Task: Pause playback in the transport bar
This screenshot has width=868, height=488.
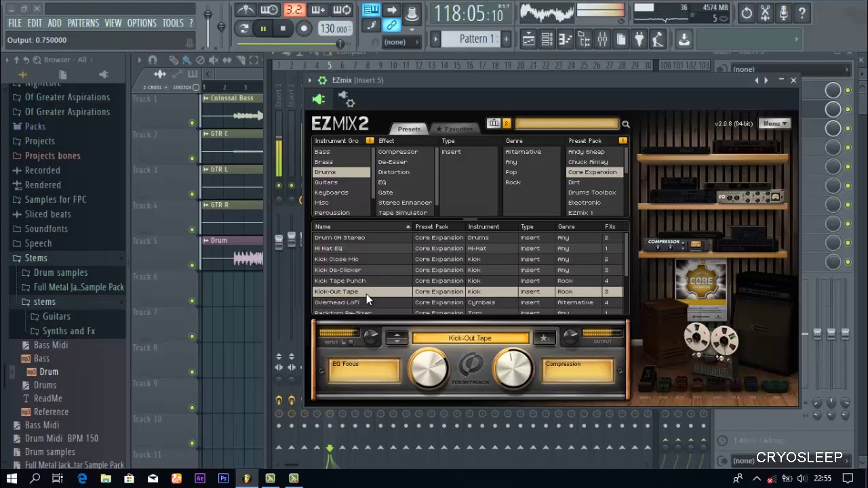Action: coord(263,28)
